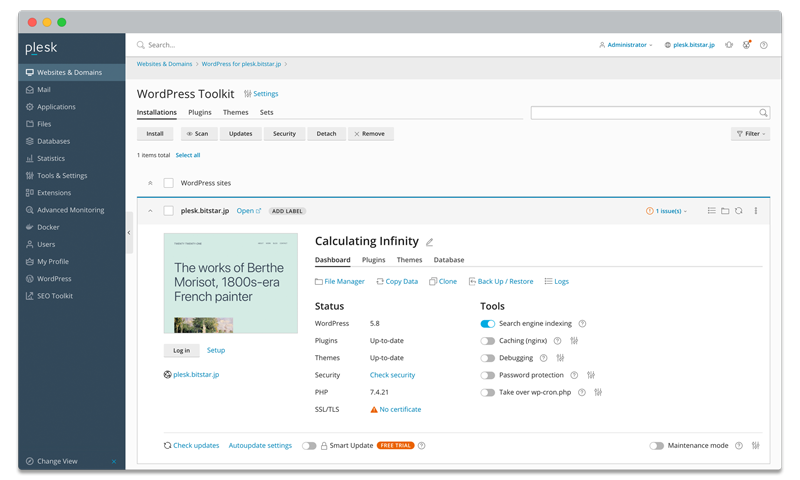Switch to the top Themes tab

236,112
